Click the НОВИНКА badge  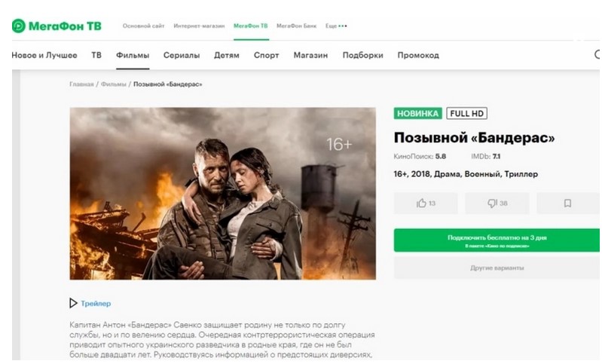tap(417, 113)
